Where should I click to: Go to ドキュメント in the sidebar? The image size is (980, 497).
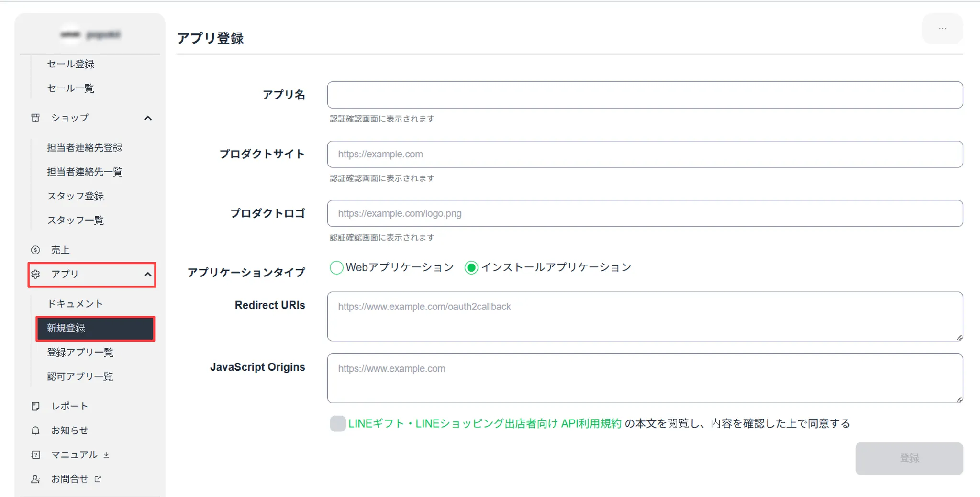75,304
